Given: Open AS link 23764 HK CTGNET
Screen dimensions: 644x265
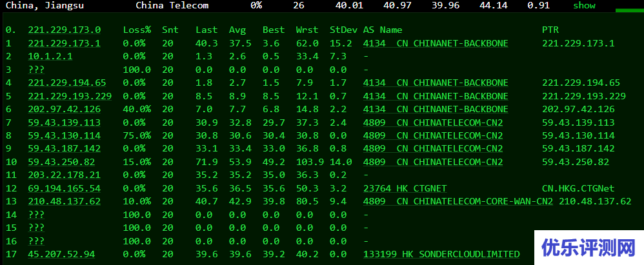Looking at the screenshot, I should [405, 188].
